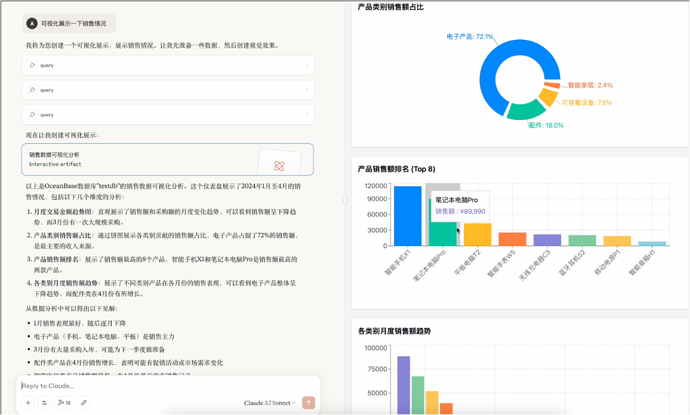The width and height of the screenshot is (690, 415).
Task: Click the panel divider handle between chat and artifact
Action: (345, 200)
